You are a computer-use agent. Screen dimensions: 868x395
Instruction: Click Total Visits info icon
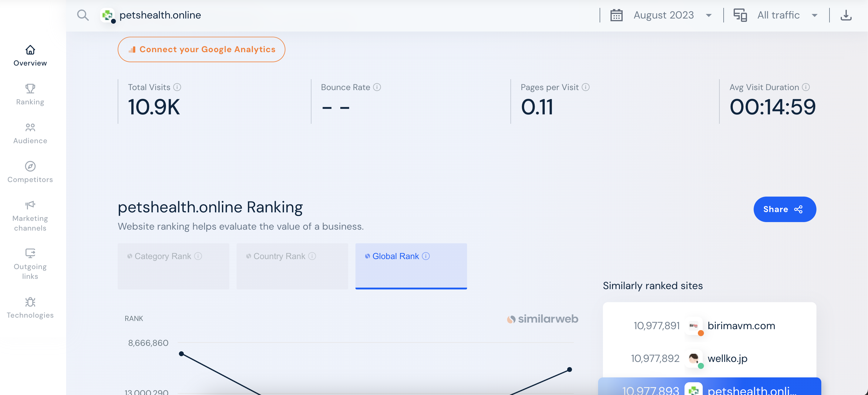click(x=177, y=87)
